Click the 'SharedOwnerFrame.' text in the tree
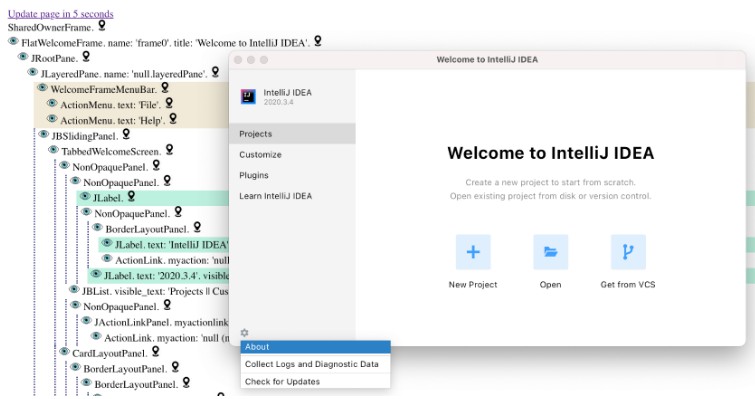Viewport: 755px width, 399px height. pos(51,27)
